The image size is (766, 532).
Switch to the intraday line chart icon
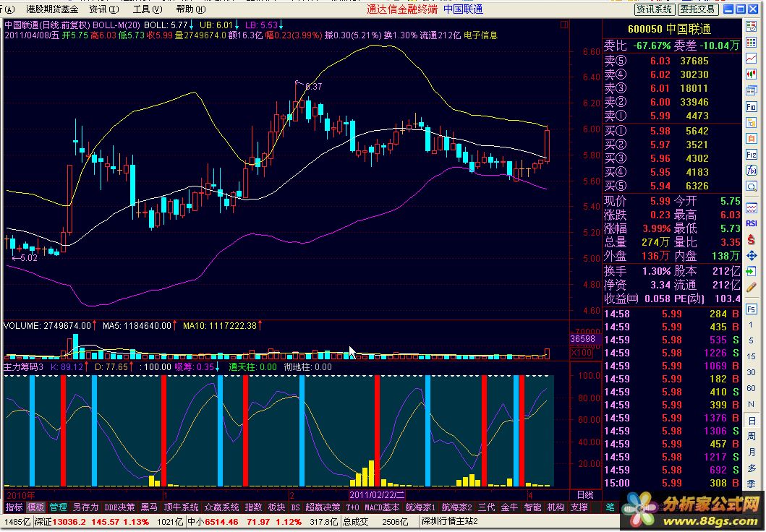752,59
